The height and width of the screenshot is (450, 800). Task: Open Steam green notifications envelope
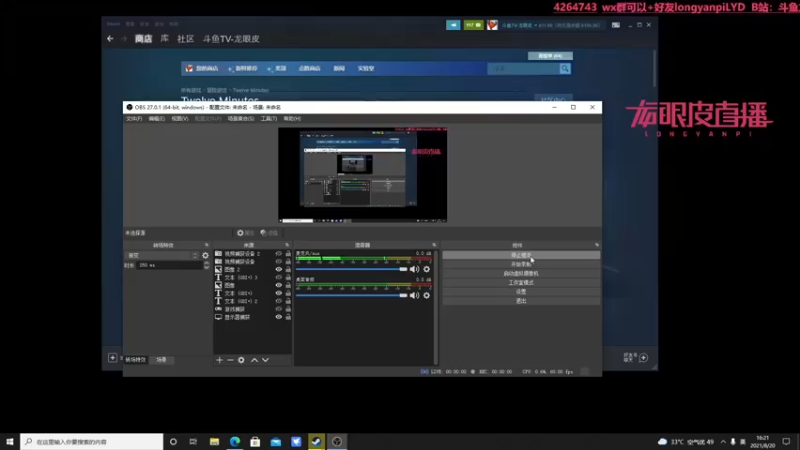[473, 25]
